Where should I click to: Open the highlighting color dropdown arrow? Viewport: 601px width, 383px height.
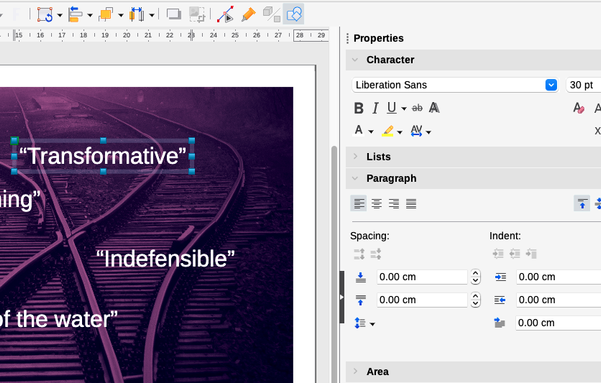(400, 132)
